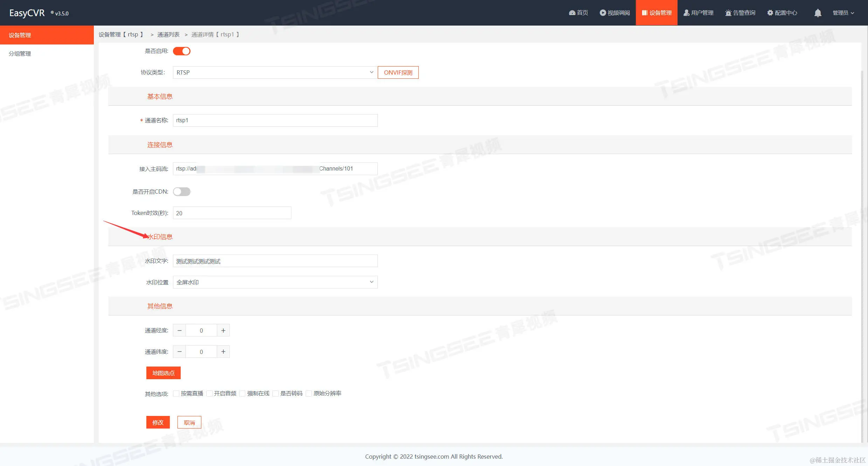
Task: Click the 用户管理 user icon
Action: point(686,13)
